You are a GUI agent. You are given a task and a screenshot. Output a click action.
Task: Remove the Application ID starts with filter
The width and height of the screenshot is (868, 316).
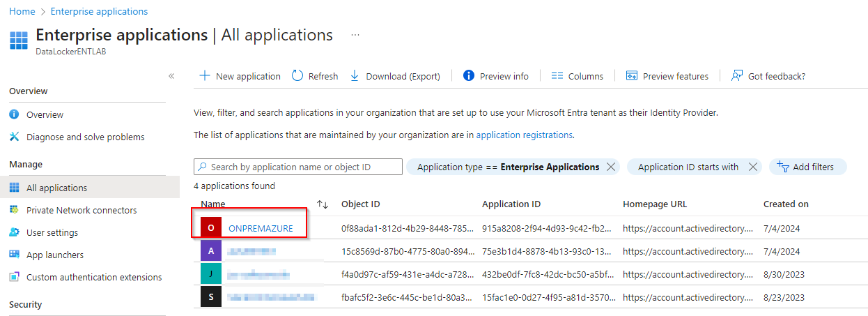(753, 167)
